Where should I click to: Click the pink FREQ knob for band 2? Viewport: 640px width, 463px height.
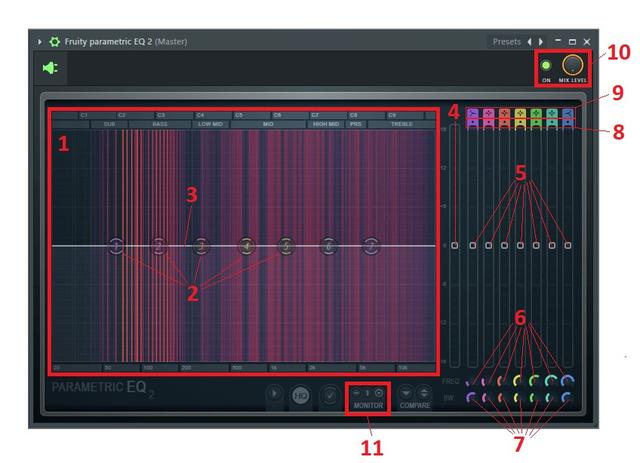[486, 382]
